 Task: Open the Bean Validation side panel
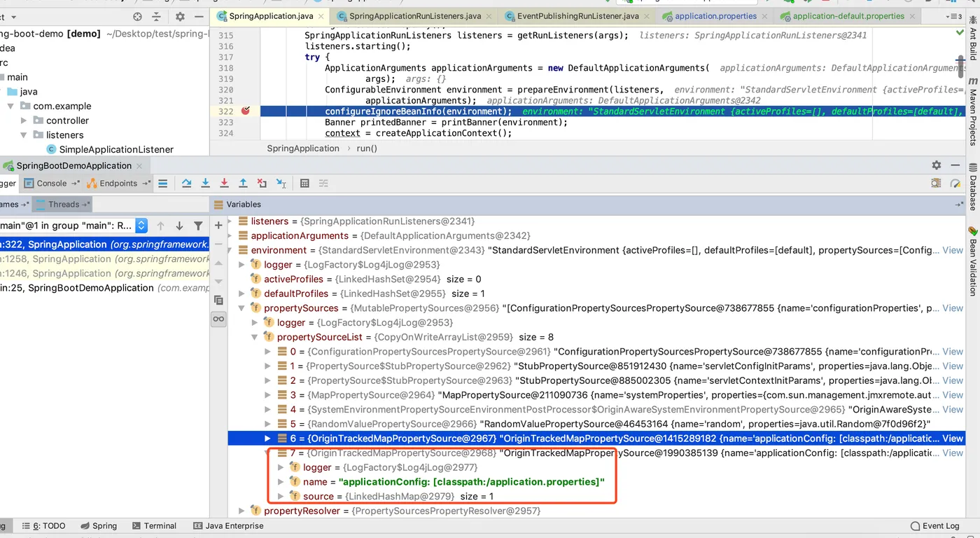click(972, 261)
